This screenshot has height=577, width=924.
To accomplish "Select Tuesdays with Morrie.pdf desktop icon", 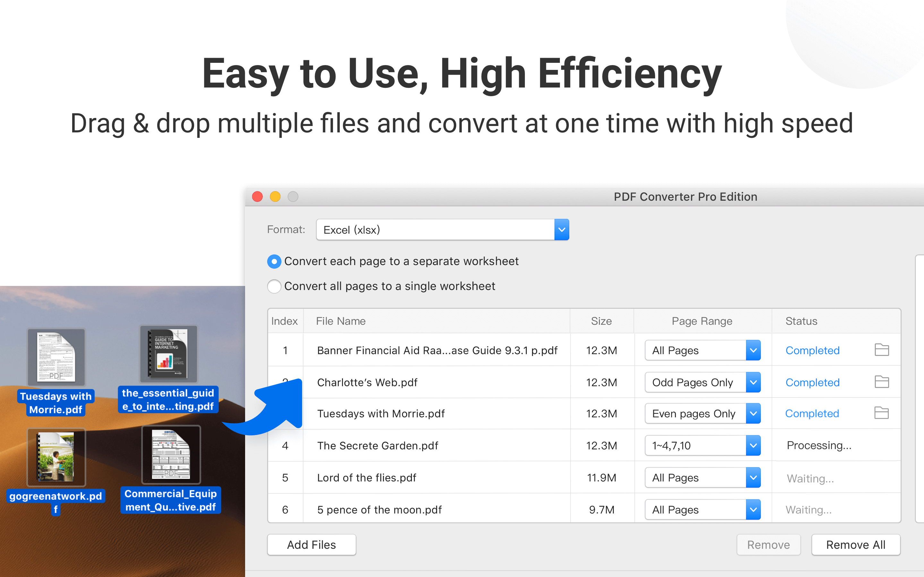I will point(56,357).
